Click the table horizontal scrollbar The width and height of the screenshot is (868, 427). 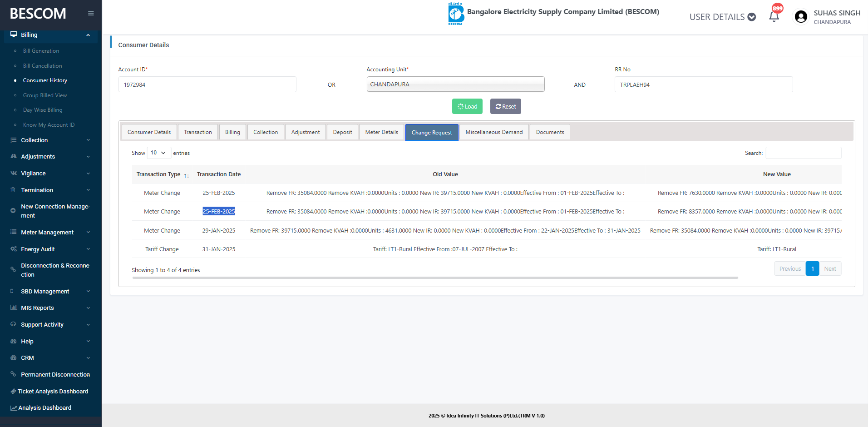[435, 278]
